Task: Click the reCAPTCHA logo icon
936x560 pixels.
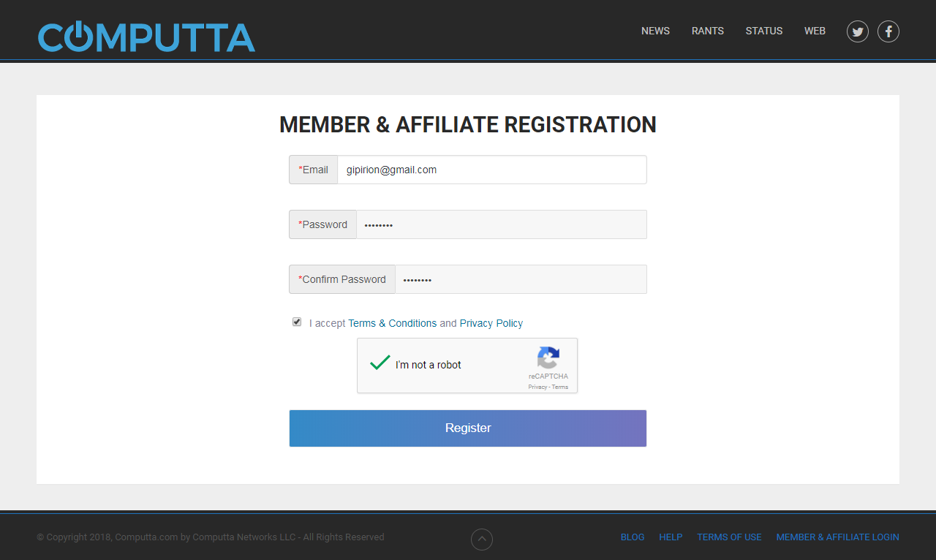Action: coord(548,357)
